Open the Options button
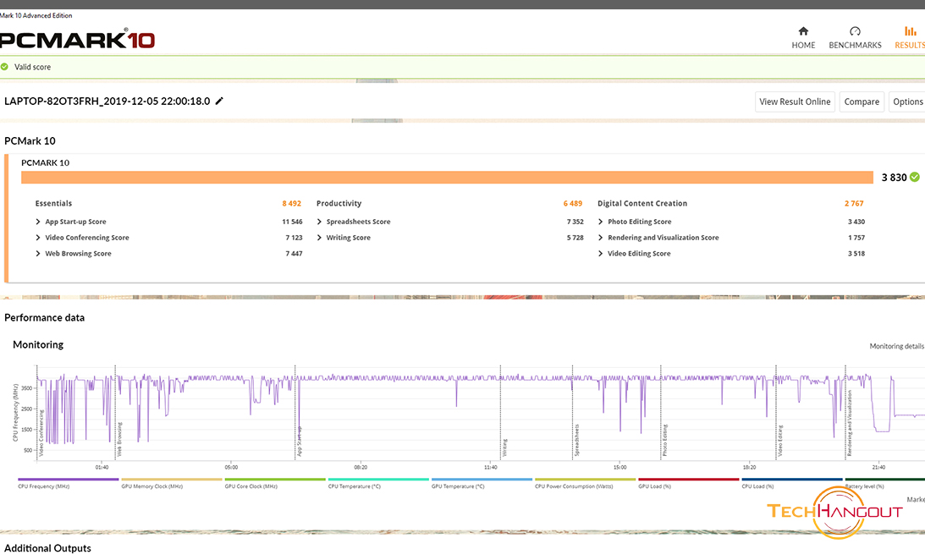Image resolution: width=925 pixels, height=560 pixels. point(906,102)
